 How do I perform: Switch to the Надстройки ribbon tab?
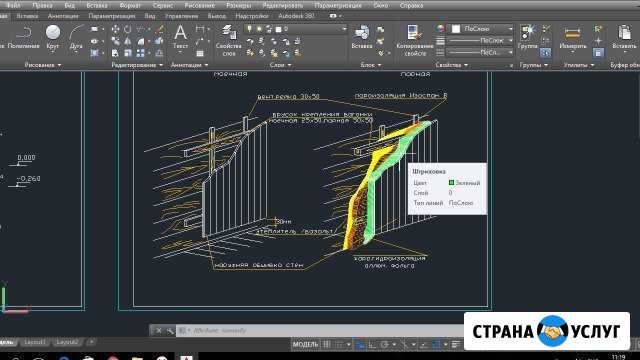(x=252, y=16)
